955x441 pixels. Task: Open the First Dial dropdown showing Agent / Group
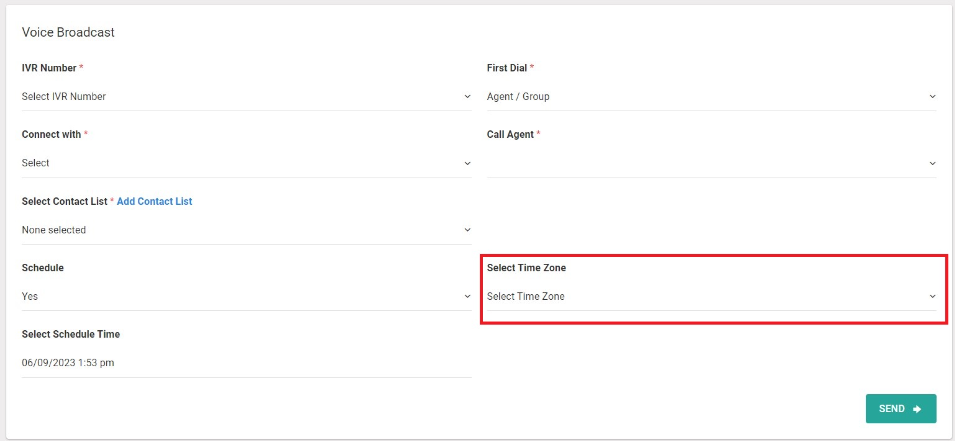[x=711, y=96]
